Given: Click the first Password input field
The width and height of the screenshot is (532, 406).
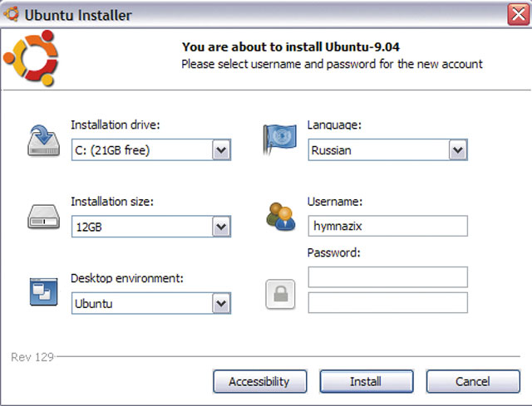Looking at the screenshot, I should (x=387, y=276).
